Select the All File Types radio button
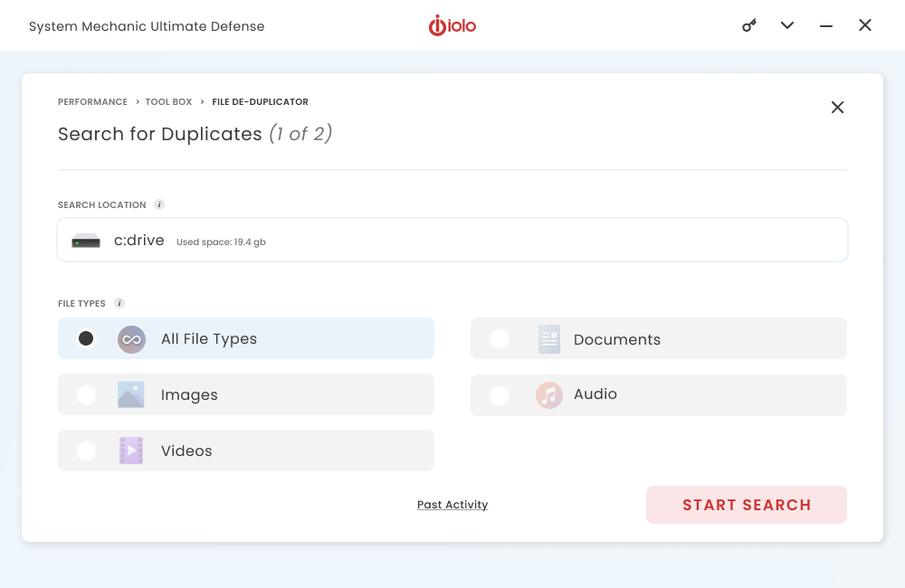Viewport: 905px width, 588px height. click(x=86, y=338)
